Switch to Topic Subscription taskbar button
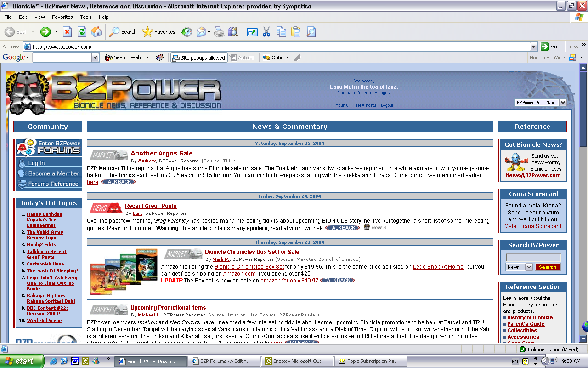 point(371,361)
